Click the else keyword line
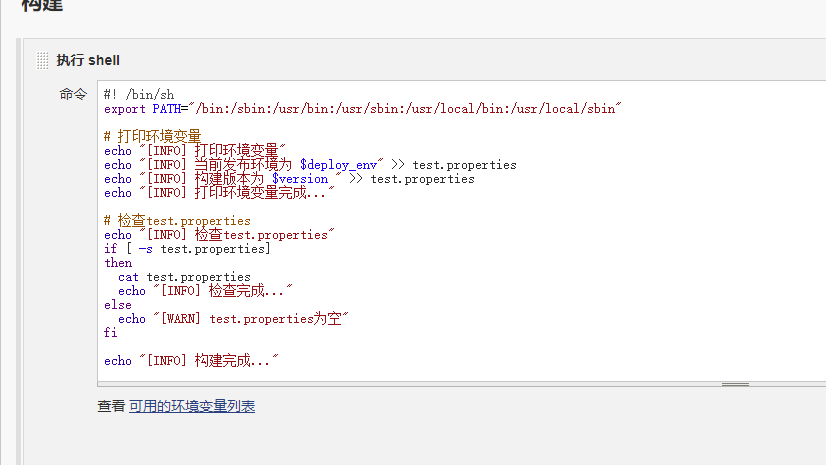The image size is (826, 465). pyautogui.click(x=118, y=305)
